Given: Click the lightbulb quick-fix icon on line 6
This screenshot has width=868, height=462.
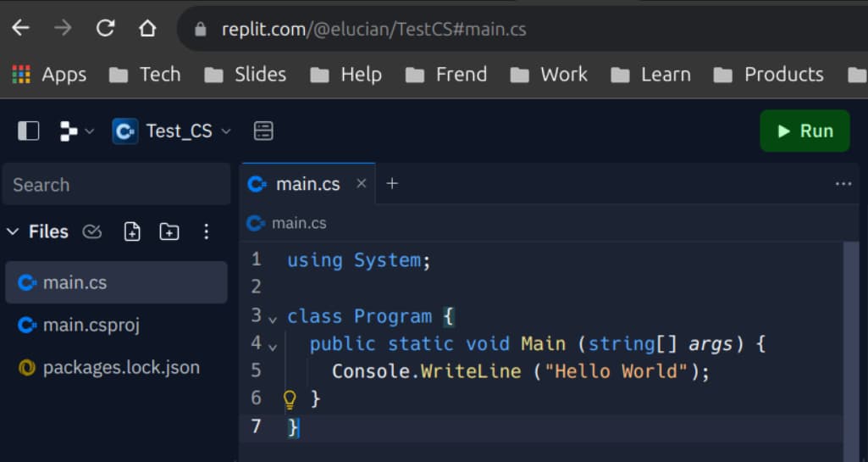Looking at the screenshot, I should [x=290, y=399].
